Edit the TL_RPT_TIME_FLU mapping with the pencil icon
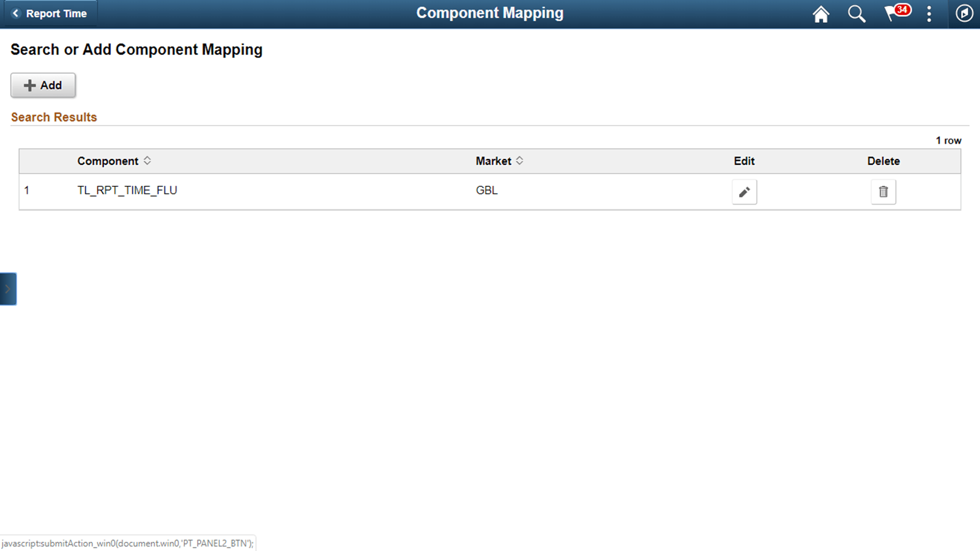This screenshot has height=551, width=980. point(744,192)
